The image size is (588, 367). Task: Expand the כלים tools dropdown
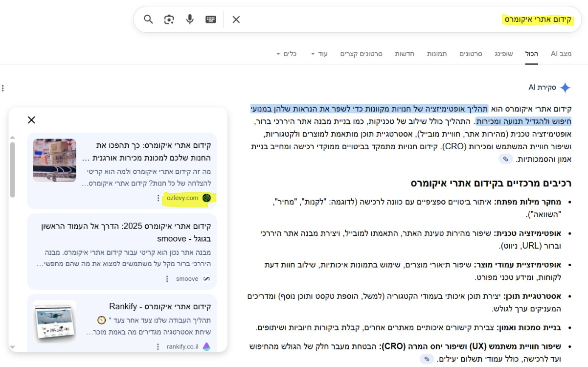(286, 54)
